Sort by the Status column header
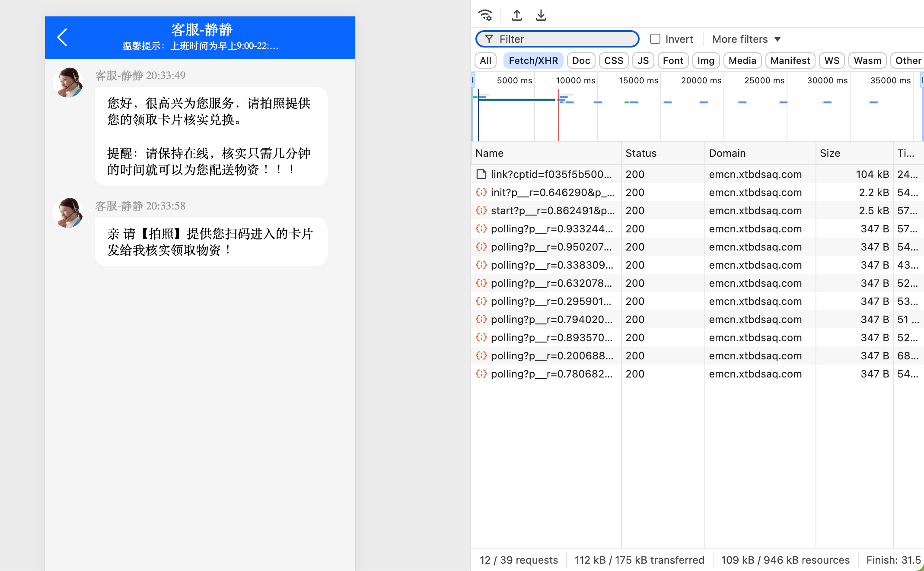The height and width of the screenshot is (571, 924). [x=663, y=153]
